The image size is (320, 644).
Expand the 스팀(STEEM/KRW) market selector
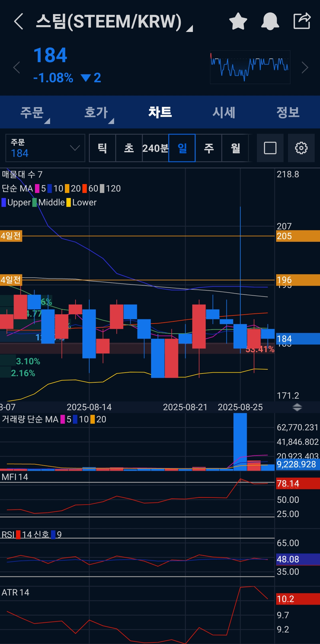[x=114, y=22]
